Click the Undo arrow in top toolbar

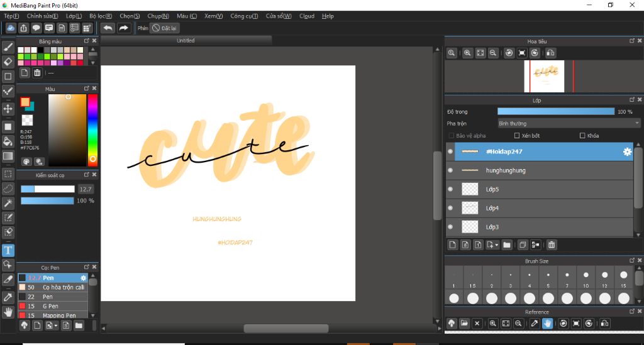108,28
